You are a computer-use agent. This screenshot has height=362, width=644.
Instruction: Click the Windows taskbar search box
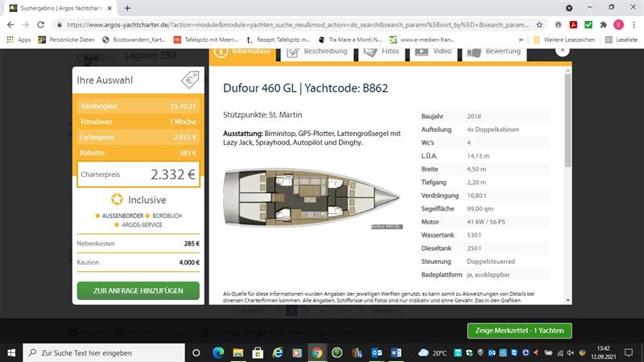tap(105, 352)
